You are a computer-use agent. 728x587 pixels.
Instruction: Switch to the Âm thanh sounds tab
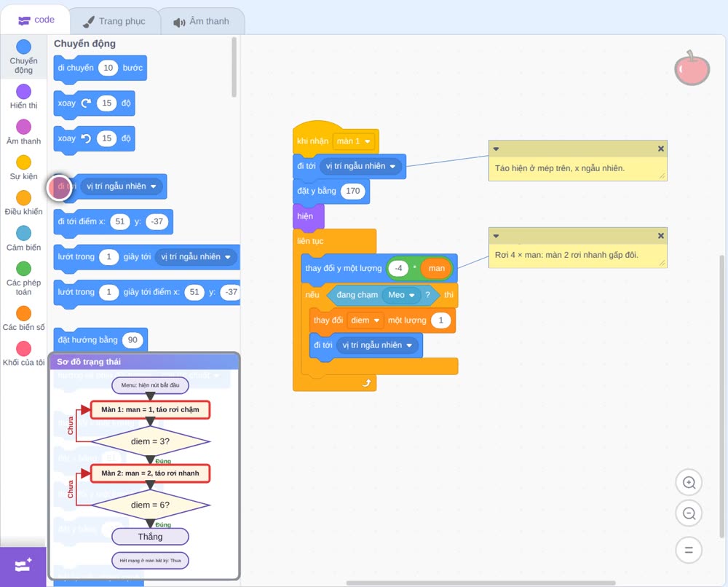[x=202, y=21]
